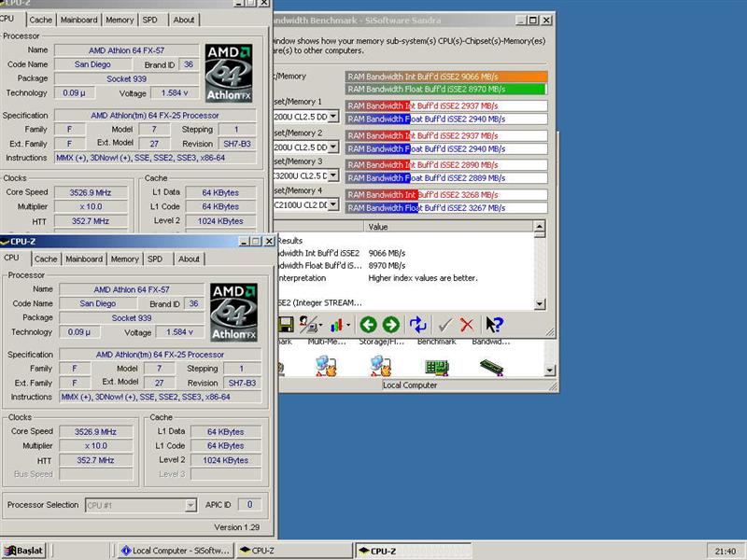This screenshot has height=560, width=747.
Task: Click the results list scroll-up arrow
Action: tap(540, 226)
